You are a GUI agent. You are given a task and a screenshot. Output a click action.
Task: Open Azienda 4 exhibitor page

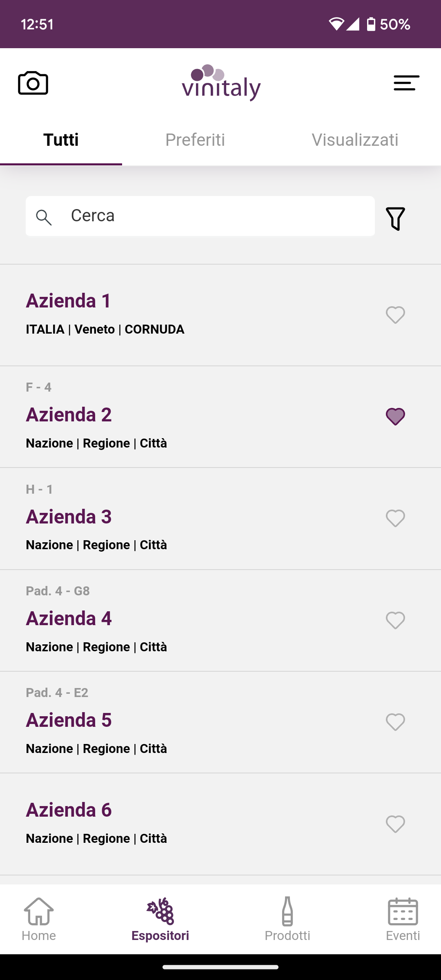[x=69, y=619]
